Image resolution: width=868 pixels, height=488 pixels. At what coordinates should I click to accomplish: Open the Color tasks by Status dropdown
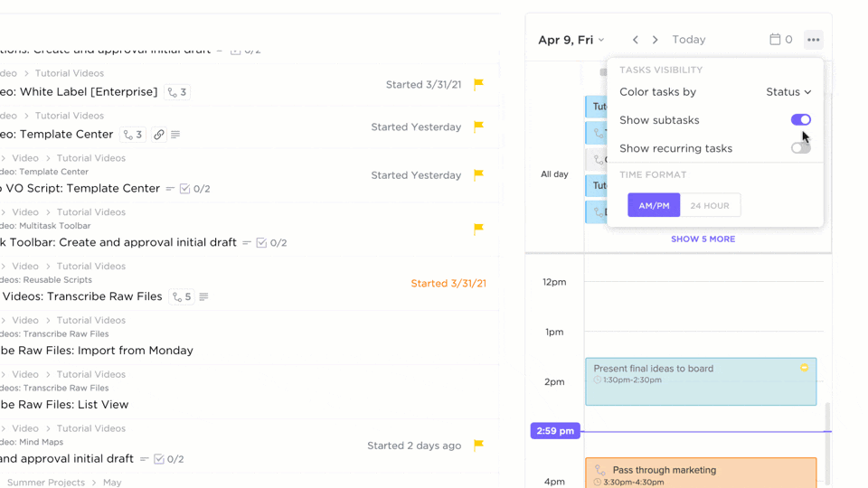788,92
